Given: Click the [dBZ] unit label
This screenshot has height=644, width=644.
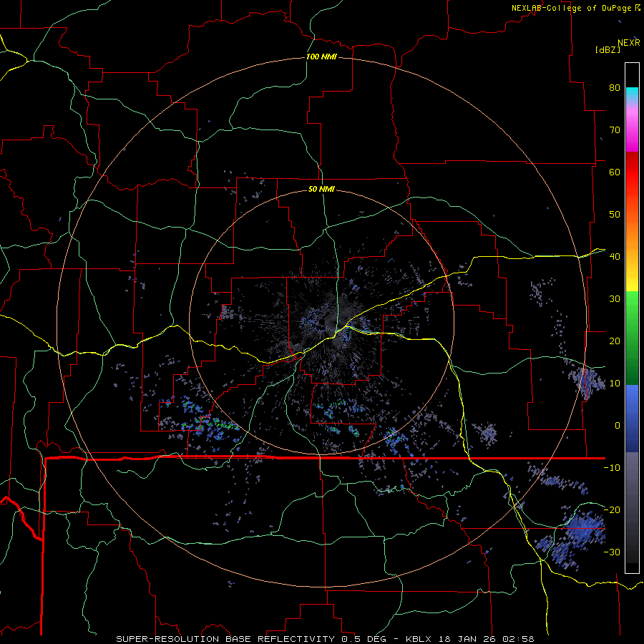Looking at the screenshot, I should [608, 49].
